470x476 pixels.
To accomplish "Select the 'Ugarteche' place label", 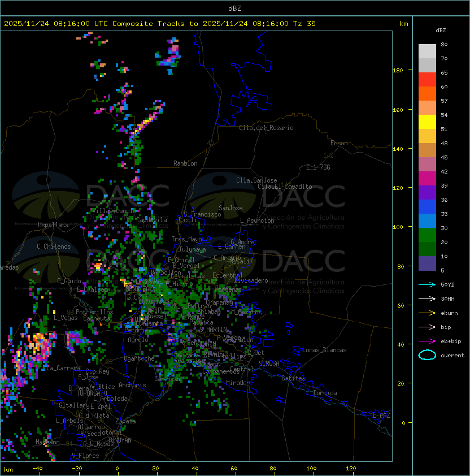I will [x=140, y=358].
